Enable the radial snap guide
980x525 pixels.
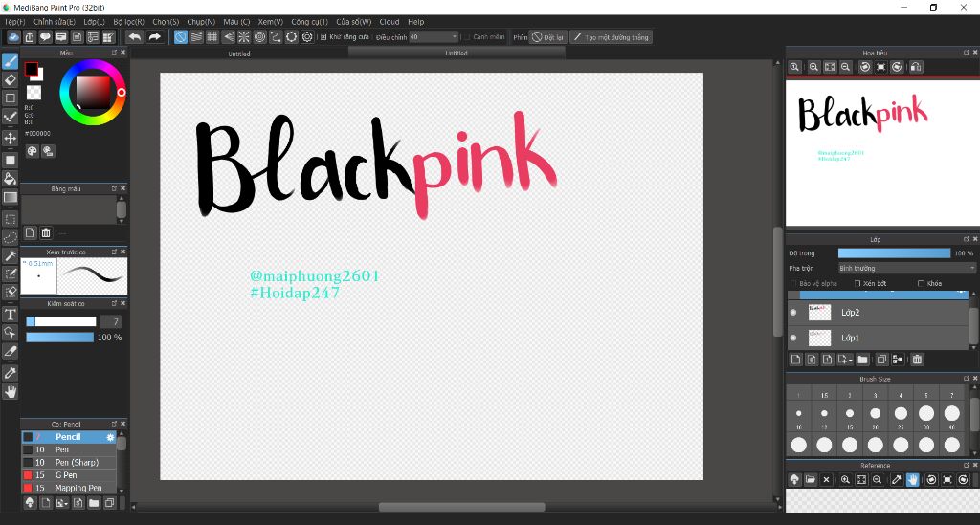pyautogui.click(x=244, y=37)
